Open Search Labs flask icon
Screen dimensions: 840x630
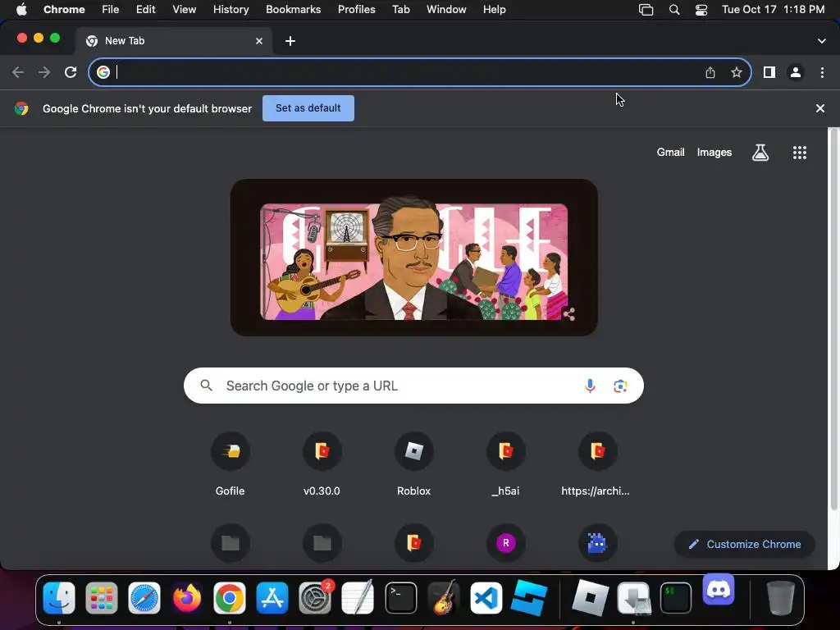click(760, 153)
